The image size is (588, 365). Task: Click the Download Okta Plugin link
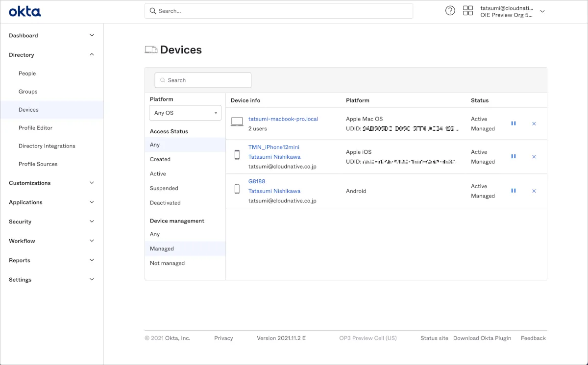coord(482,338)
